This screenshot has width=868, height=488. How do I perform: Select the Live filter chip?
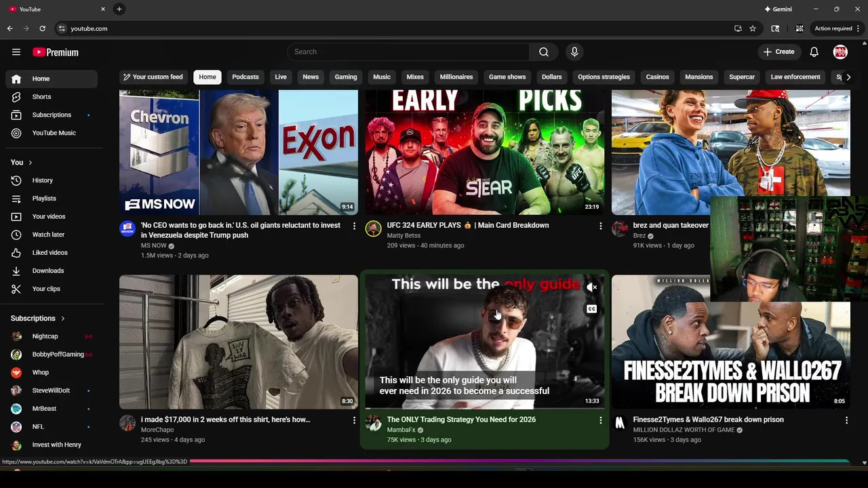pos(281,77)
